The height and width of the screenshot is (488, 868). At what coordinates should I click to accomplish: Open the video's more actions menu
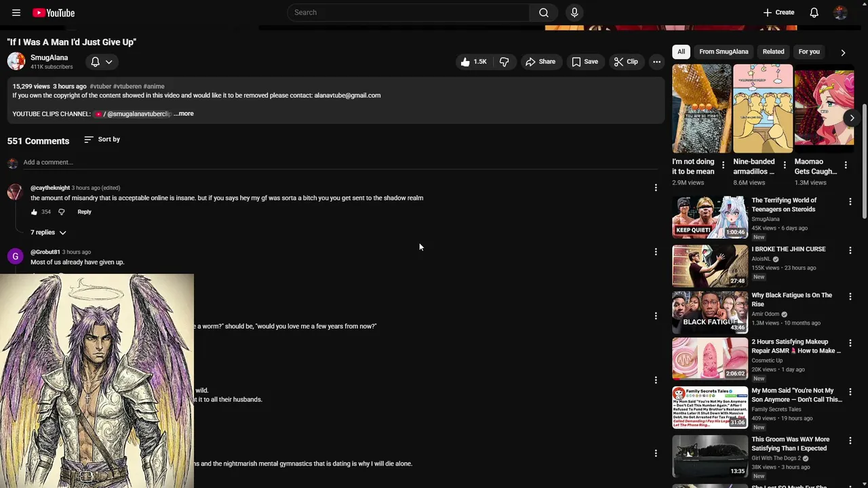tap(656, 62)
